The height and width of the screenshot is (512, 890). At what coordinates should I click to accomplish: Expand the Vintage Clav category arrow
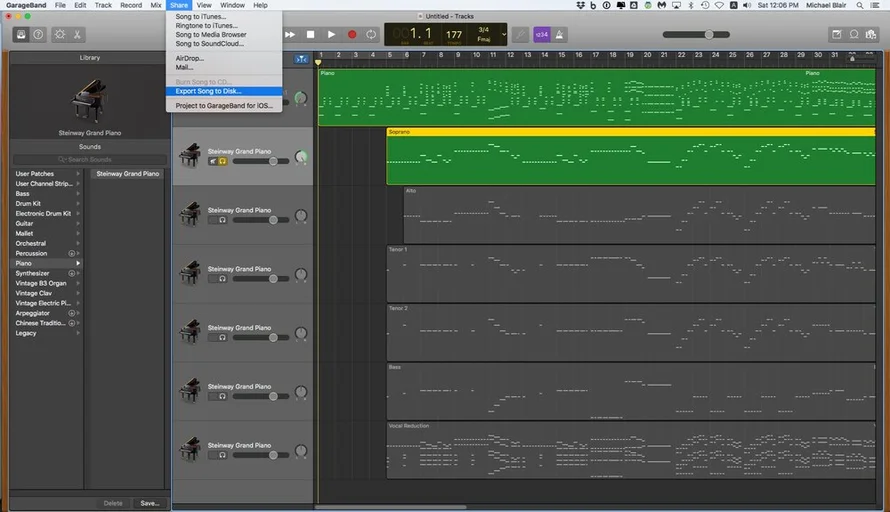pyautogui.click(x=78, y=293)
